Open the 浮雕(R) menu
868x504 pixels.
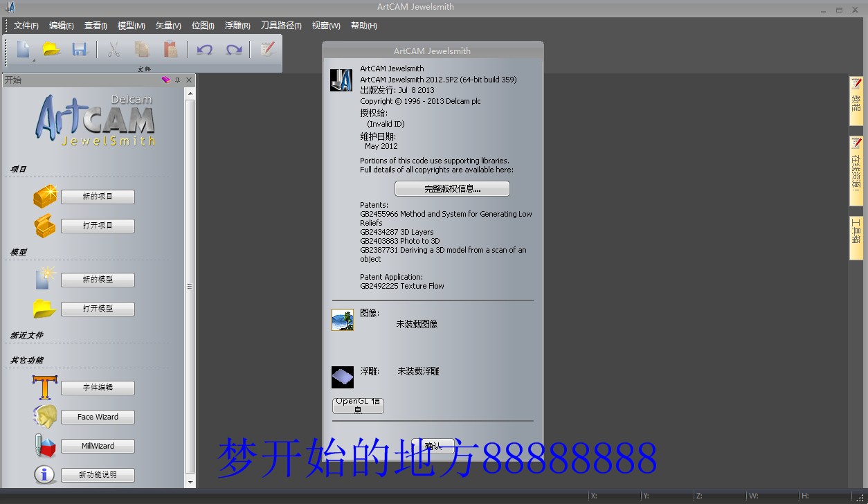[237, 26]
